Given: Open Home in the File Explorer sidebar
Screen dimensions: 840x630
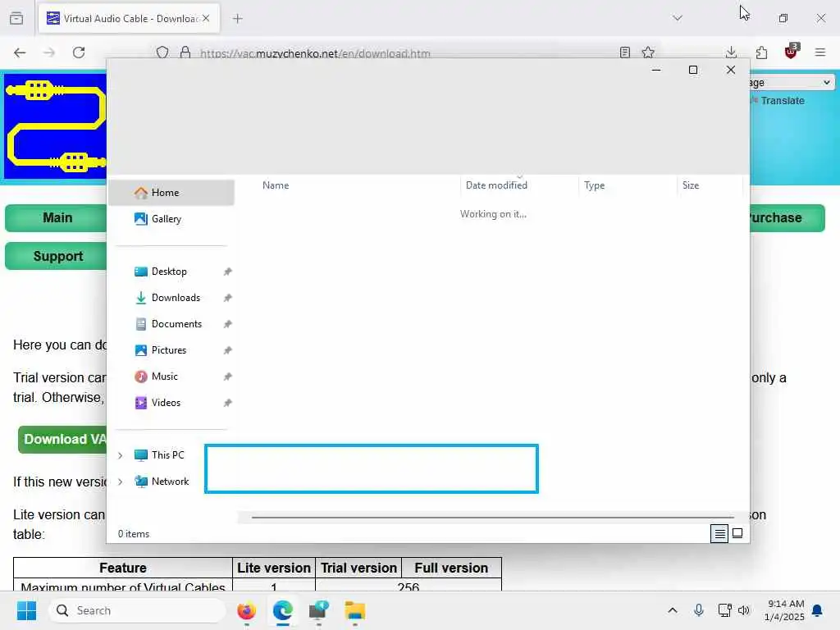Looking at the screenshot, I should coord(171,193).
